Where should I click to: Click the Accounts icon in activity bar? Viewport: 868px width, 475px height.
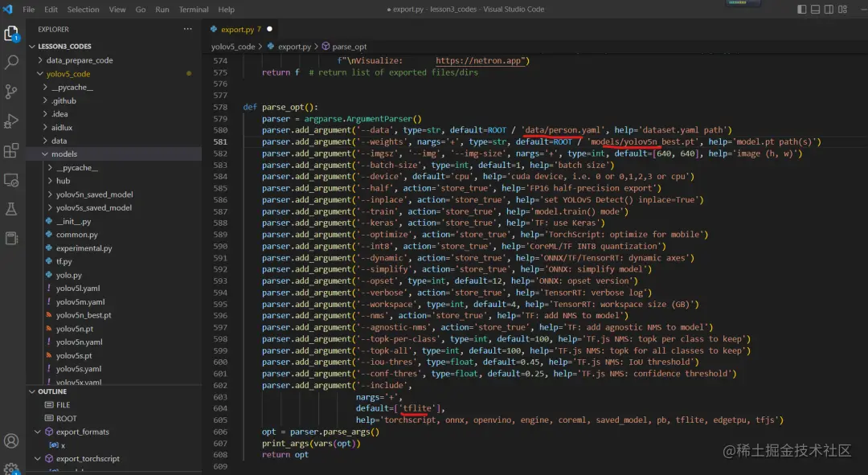(x=11, y=440)
